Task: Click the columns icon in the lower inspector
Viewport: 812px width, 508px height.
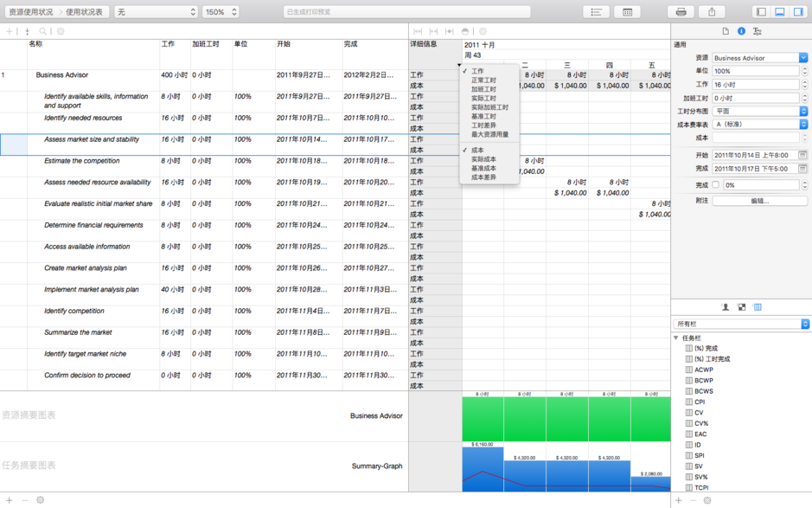Action: tap(757, 307)
